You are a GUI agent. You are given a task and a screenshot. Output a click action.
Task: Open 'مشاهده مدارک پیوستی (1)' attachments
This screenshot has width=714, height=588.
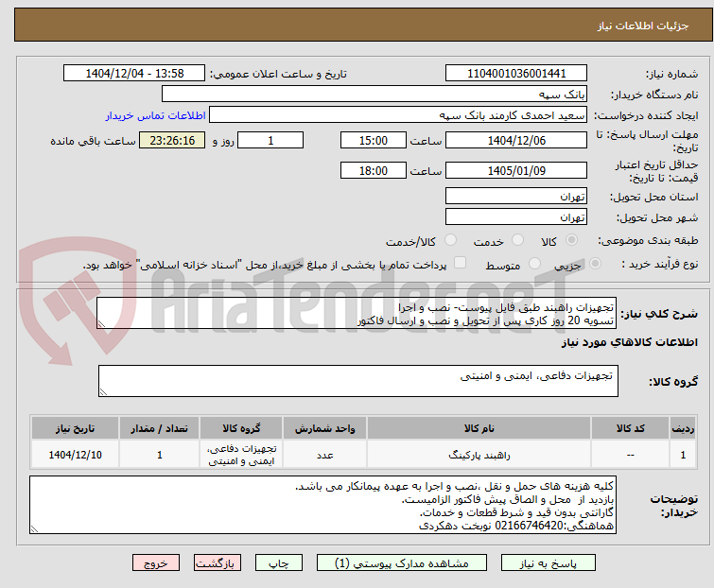402,563
